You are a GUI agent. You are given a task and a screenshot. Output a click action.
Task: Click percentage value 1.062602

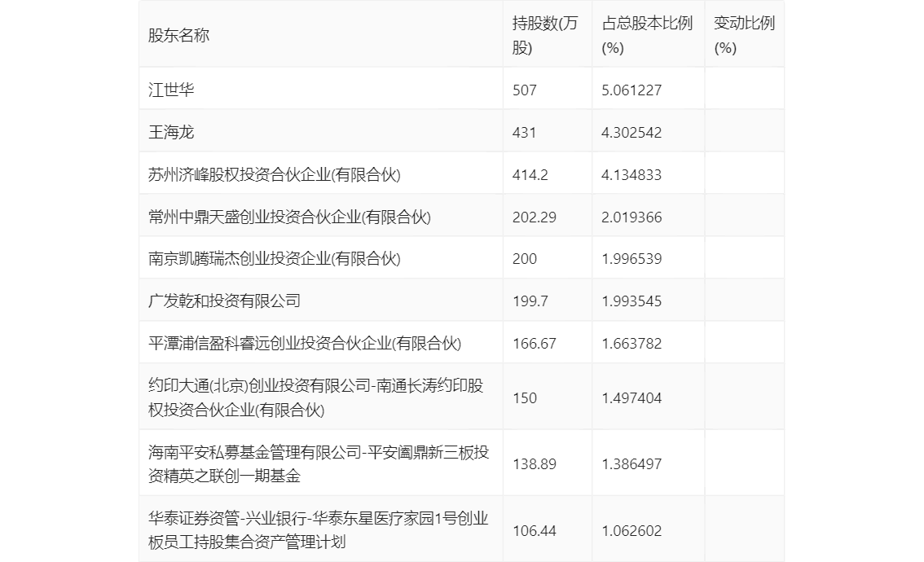[631, 531]
